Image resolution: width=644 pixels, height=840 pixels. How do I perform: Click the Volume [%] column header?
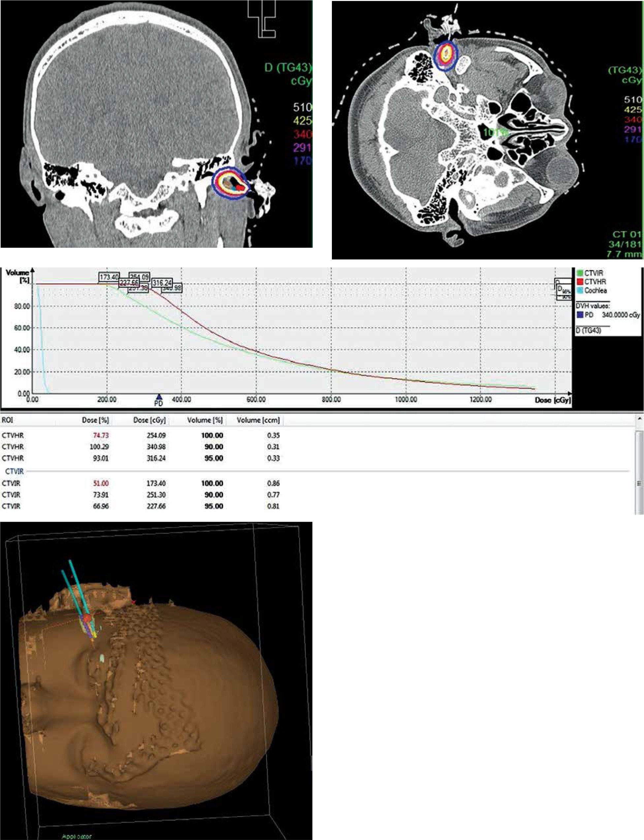pos(205,420)
